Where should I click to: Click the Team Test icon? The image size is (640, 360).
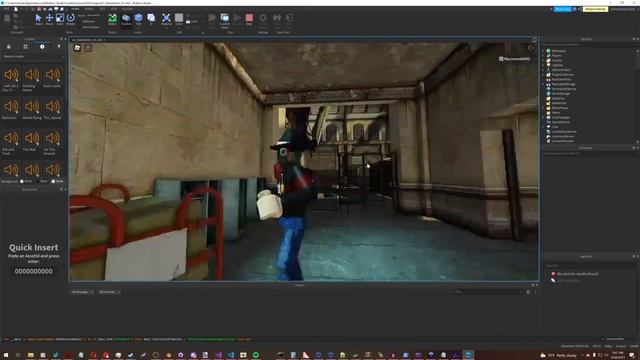click(277, 19)
